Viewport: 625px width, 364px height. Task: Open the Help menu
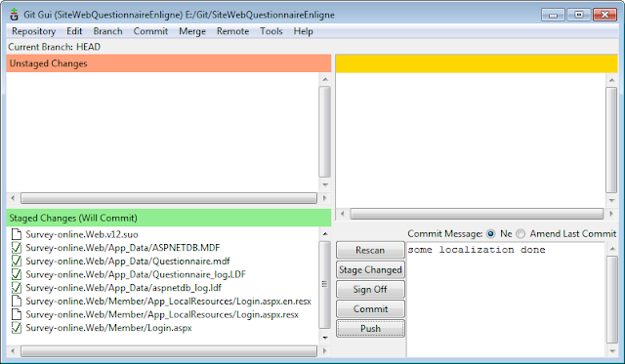point(304,31)
